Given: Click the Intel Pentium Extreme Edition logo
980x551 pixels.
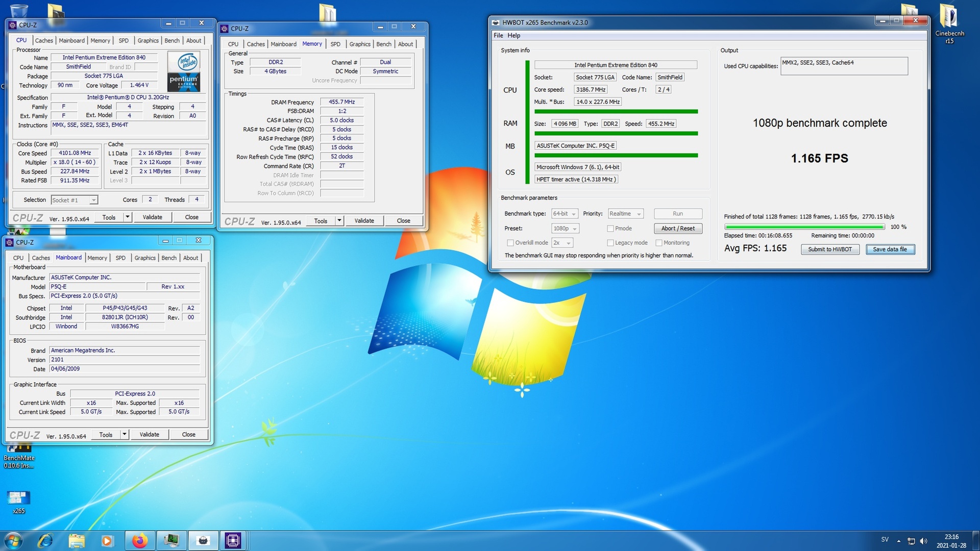Looking at the screenshot, I should 184,71.
